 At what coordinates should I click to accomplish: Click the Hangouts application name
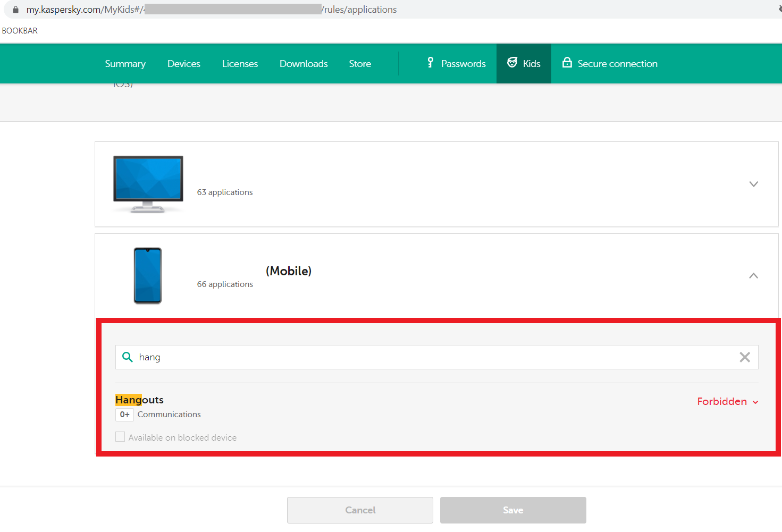[139, 400]
